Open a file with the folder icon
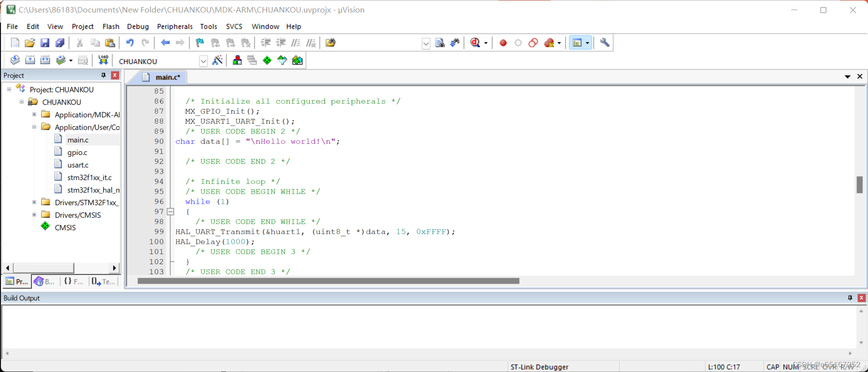Screen dimensions: 868x372 [x=30, y=43]
